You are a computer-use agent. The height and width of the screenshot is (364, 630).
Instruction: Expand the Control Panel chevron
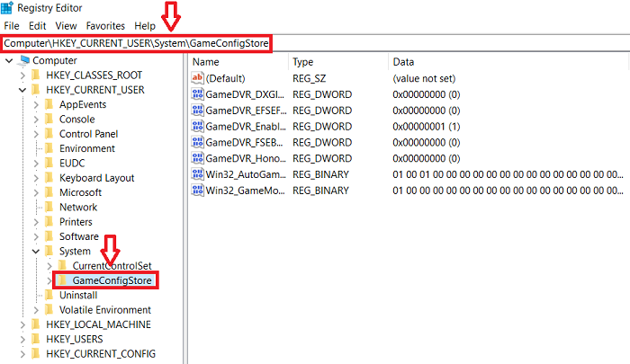pos(36,134)
